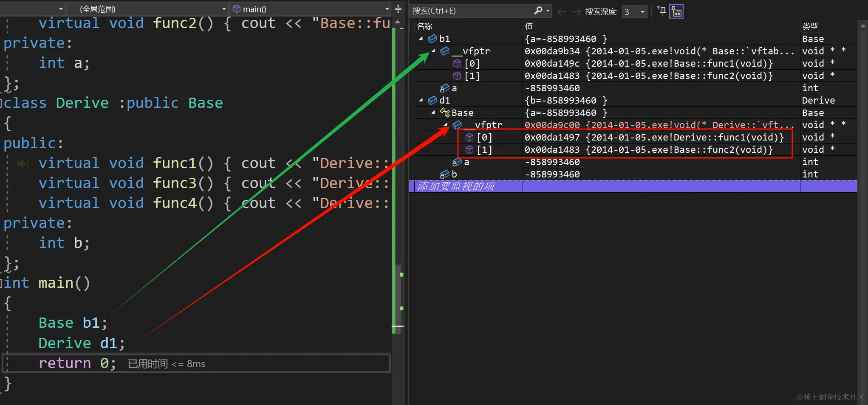This screenshot has width=868, height=405.
Task: Open the main() member dropdown
Action: point(311,9)
